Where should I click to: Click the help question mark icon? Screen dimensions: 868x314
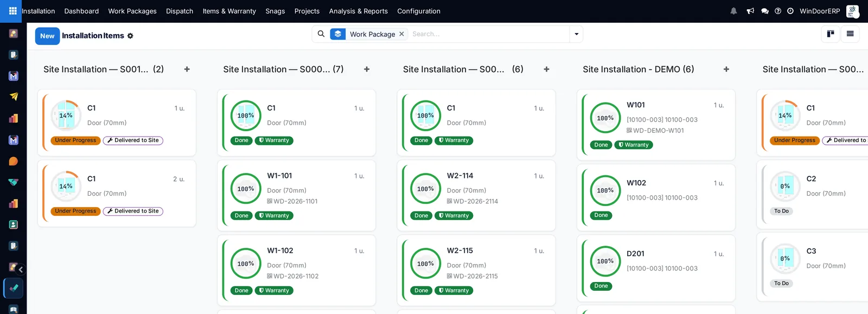coord(778,11)
